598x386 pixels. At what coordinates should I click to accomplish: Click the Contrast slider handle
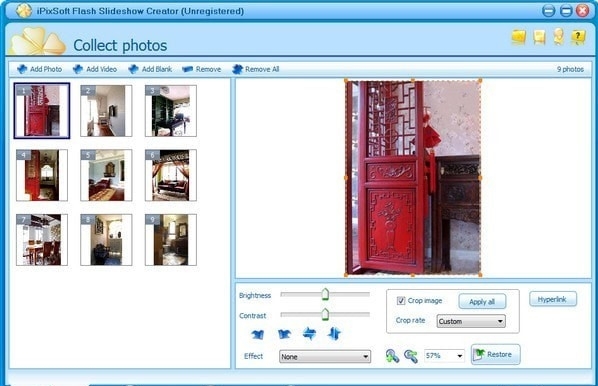(x=325, y=314)
